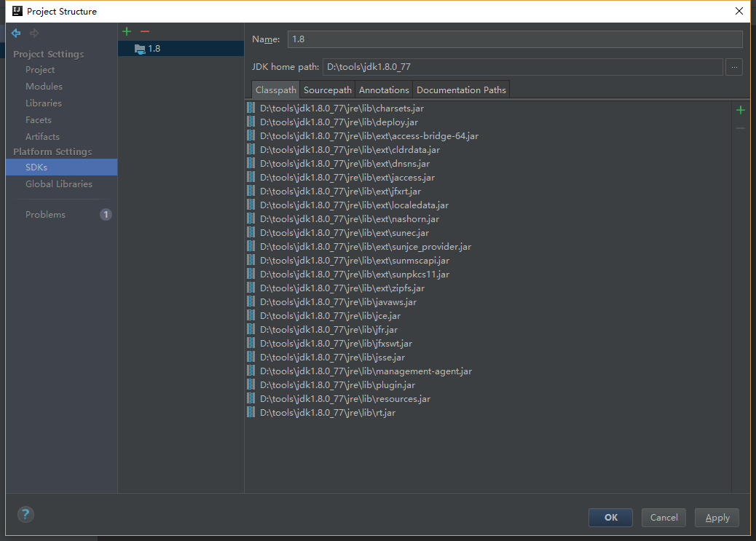This screenshot has width=756, height=541.
Task: Remove a classpath entry with the right-side minus icon
Action: (741, 127)
